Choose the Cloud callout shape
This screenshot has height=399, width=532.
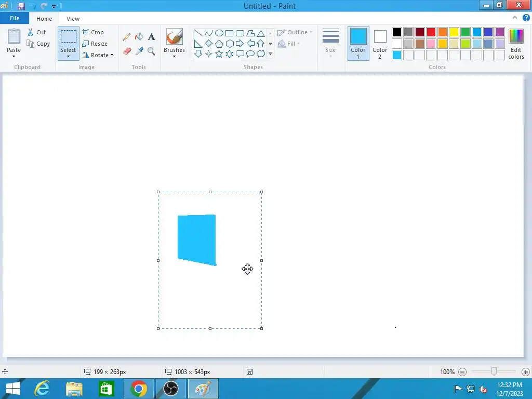(x=261, y=54)
